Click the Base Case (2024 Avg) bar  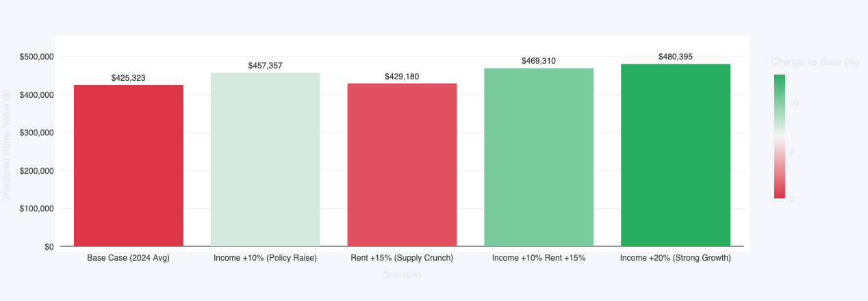tap(128, 166)
